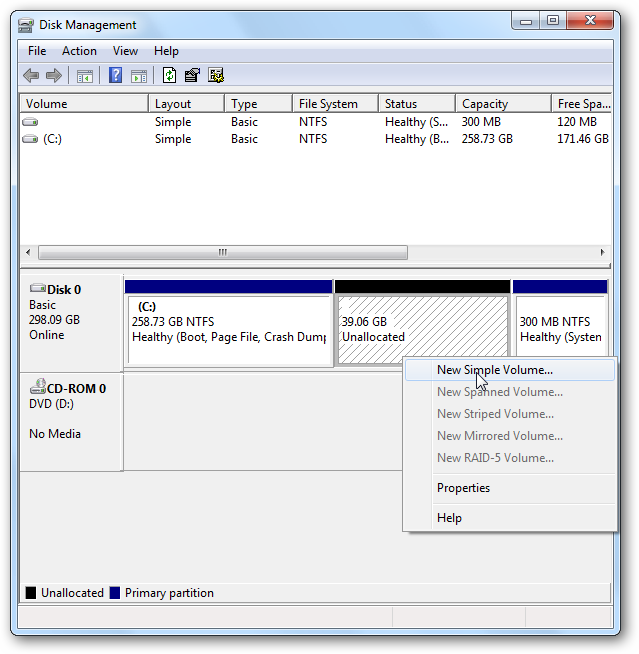This screenshot has height=654, width=639.
Task: Click the horizontal scrollbar right arrow
Action: point(602,252)
